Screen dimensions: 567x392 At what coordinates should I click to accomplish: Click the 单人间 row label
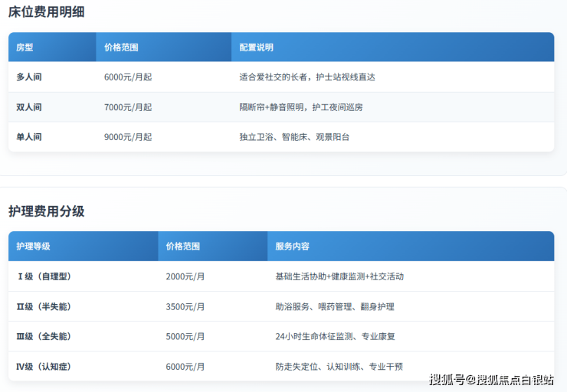[x=29, y=137]
